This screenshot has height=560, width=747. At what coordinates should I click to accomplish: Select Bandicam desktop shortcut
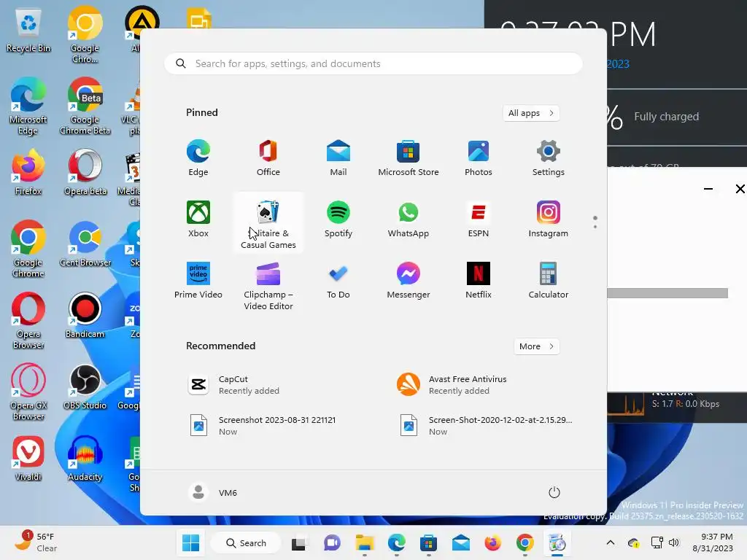[85, 315]
